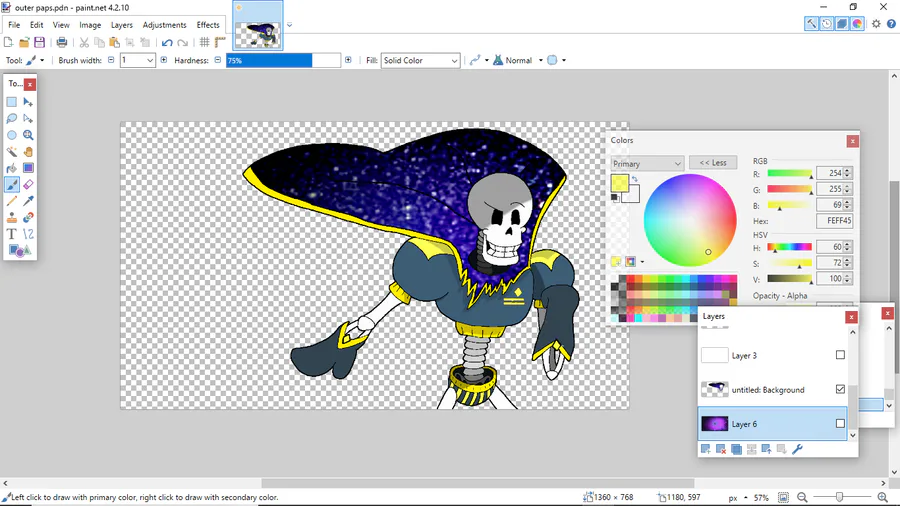Click the Save icon in toolbar
This screenshot has width=900, height=506.
39,42
